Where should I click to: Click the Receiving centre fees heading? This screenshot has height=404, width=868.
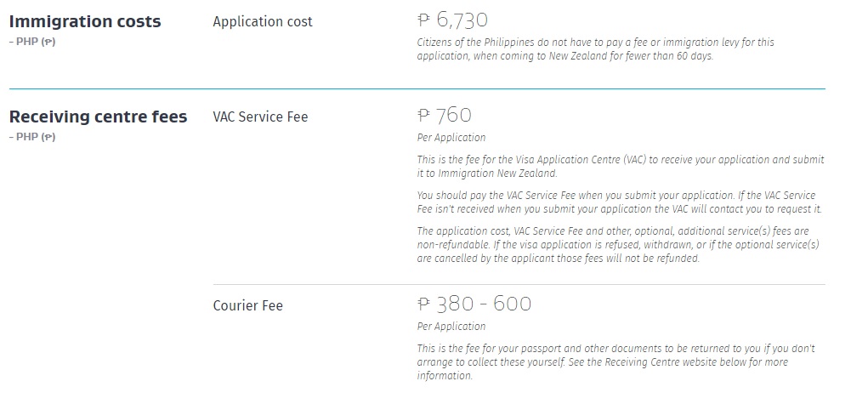(x=99, y=117)
